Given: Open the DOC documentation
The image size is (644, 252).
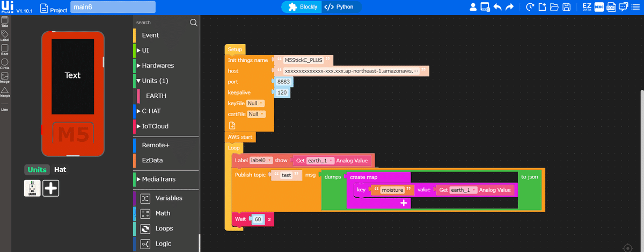Looking at the screenshot, I should (x=611, y=8).
